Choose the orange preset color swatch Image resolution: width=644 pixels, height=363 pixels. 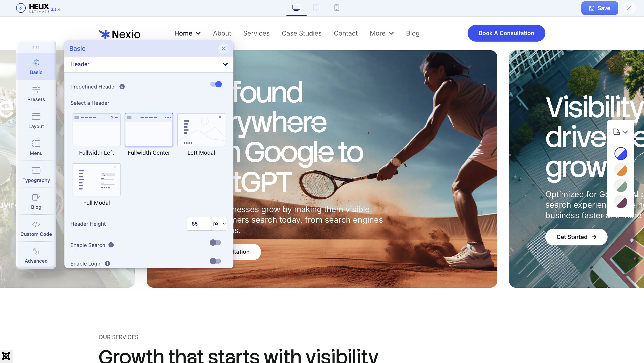[621, 170]
